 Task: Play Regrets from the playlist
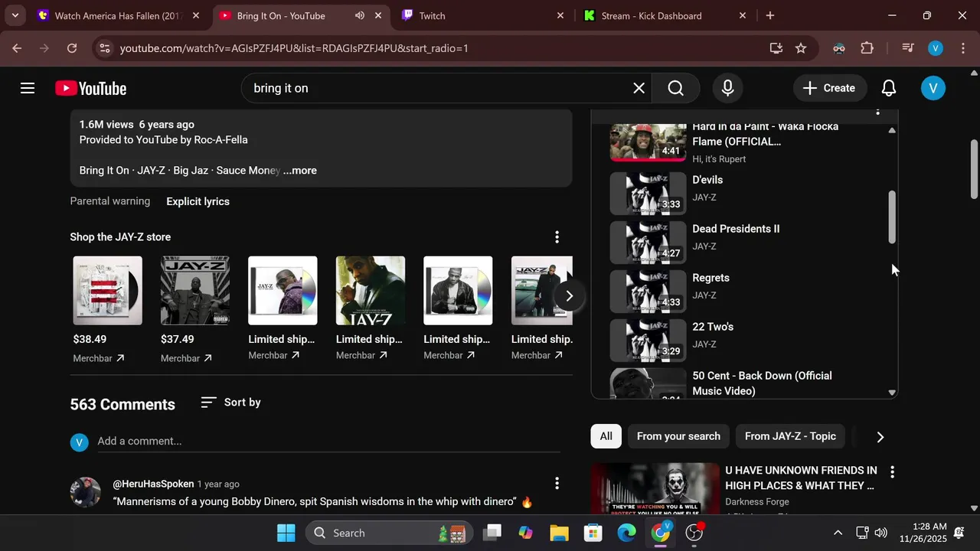743,292
